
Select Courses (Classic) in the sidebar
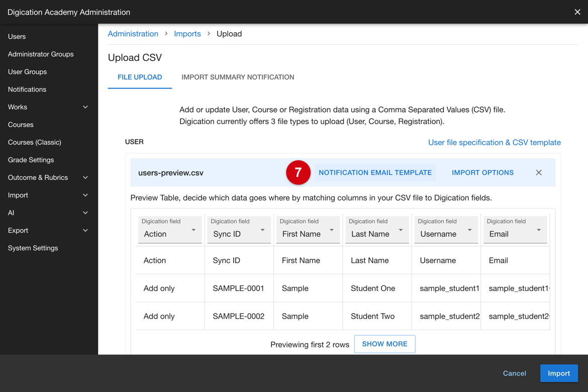pyautogui.click(x=35, y=142)
